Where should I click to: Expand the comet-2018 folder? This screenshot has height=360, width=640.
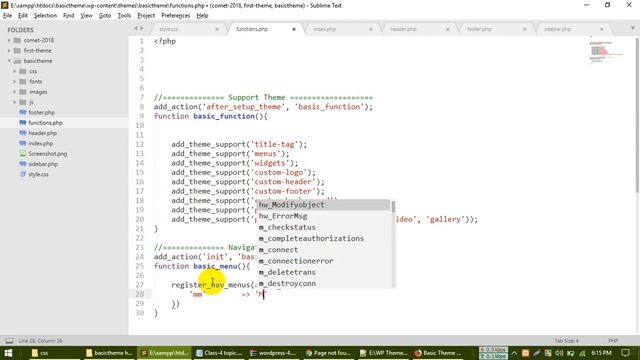tap(9, 40)
